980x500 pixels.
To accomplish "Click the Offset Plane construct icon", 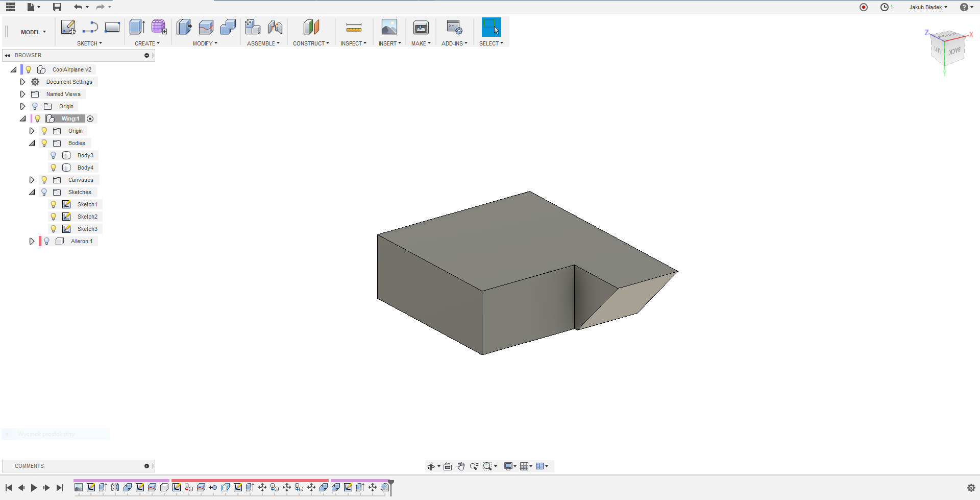I will pyautogui.click(x=311, y=28).
